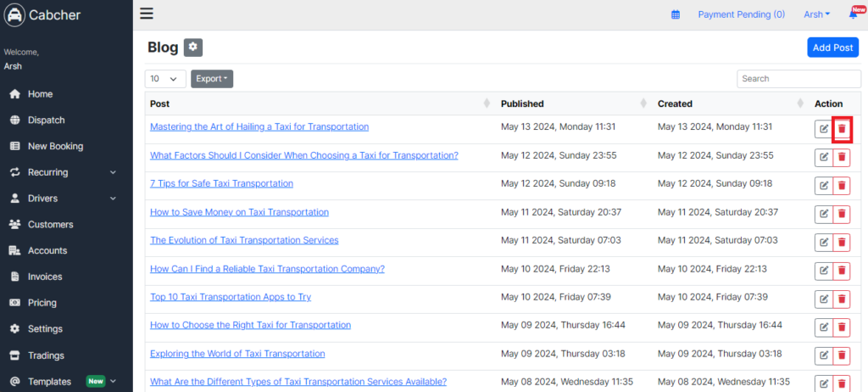Go to Invoices in the sidebar
Screen dimensions: 868x392
pos(45,277)
